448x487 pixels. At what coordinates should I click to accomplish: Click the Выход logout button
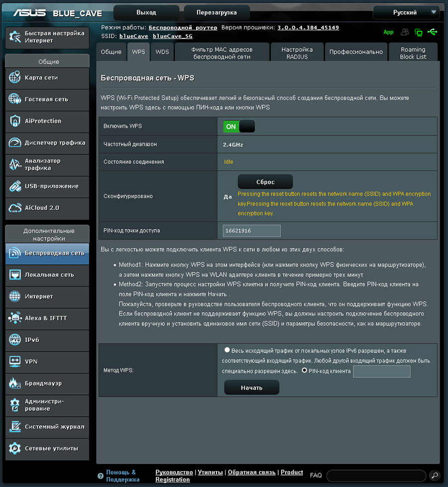click(x=146, y=12)
